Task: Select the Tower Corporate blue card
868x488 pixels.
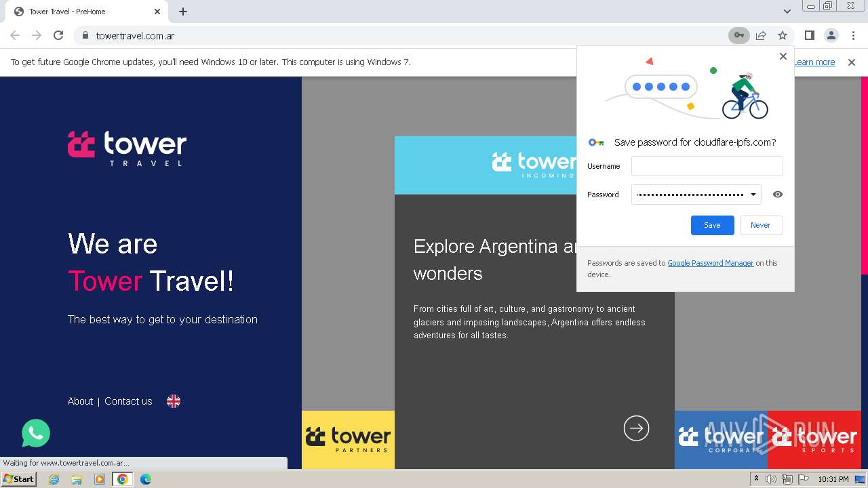Action: click(x=721, y=439)
